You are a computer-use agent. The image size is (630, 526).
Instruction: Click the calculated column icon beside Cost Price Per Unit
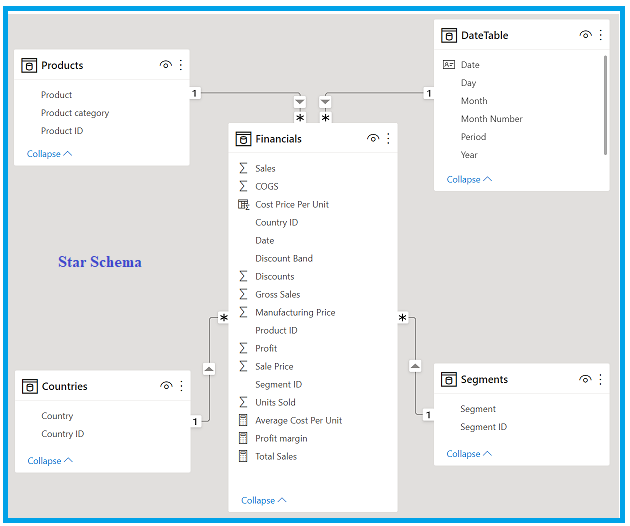tap(243, 204)
